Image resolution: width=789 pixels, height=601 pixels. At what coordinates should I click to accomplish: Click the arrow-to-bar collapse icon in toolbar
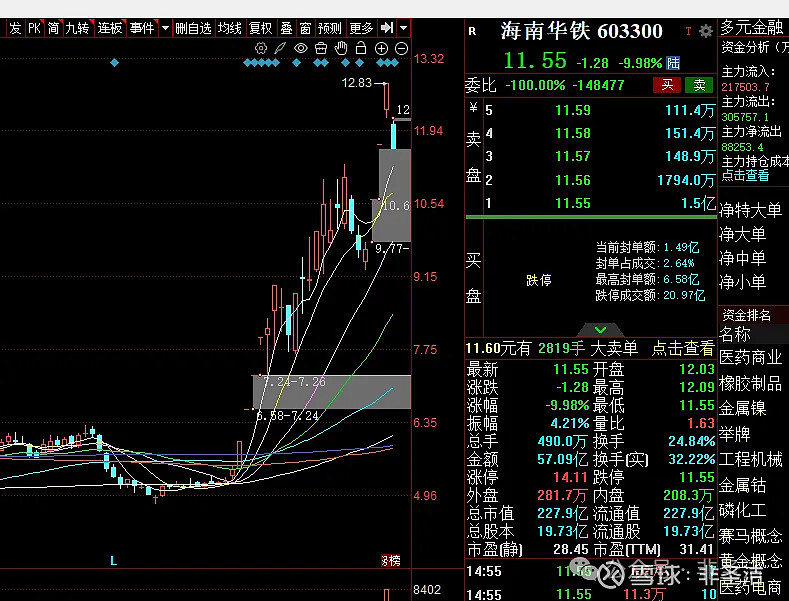pos(387,28)
